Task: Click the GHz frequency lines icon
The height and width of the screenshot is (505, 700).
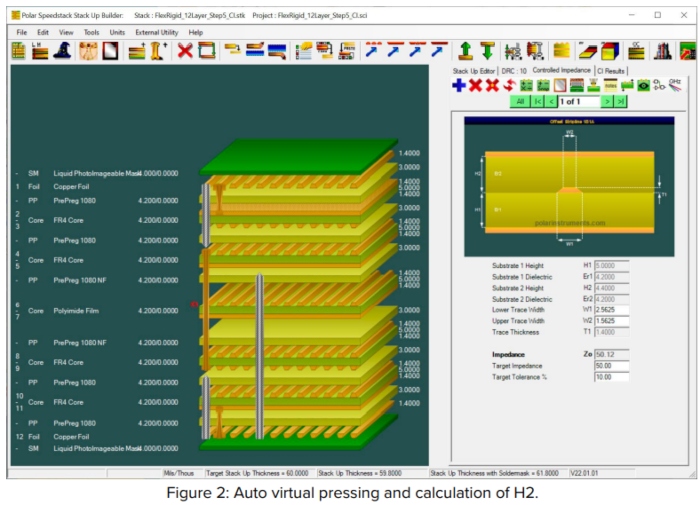Action: (x=675, y=85)
